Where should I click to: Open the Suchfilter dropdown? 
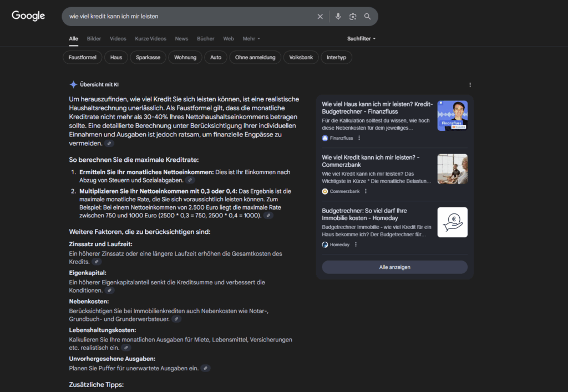361,39
